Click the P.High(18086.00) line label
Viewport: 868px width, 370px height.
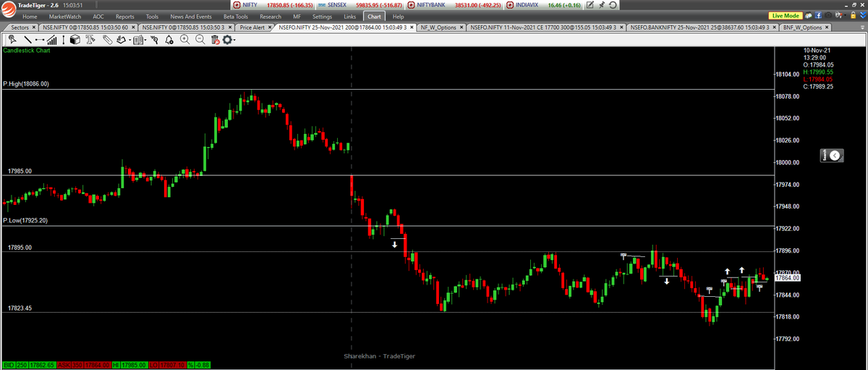pos(26,84)
